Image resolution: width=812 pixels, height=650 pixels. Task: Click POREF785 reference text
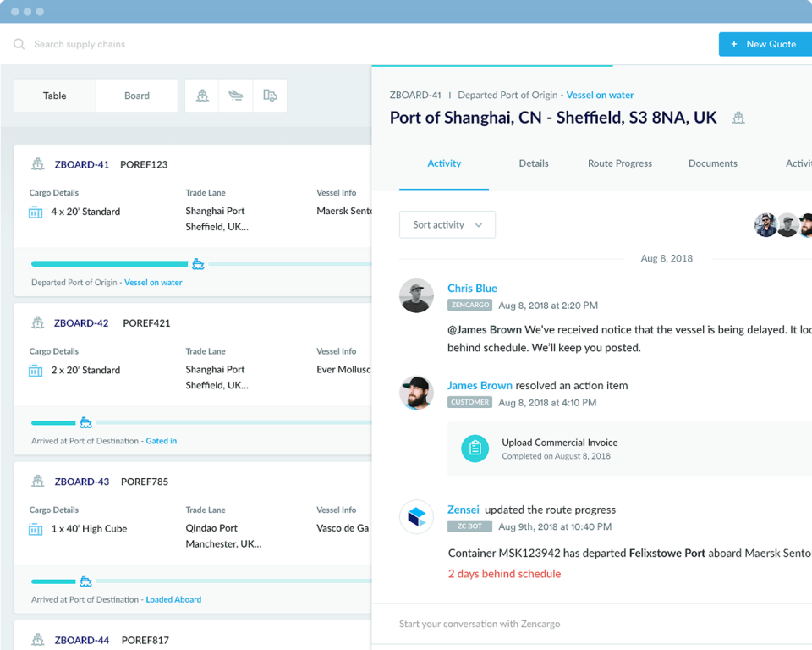(x=145, y=482)
